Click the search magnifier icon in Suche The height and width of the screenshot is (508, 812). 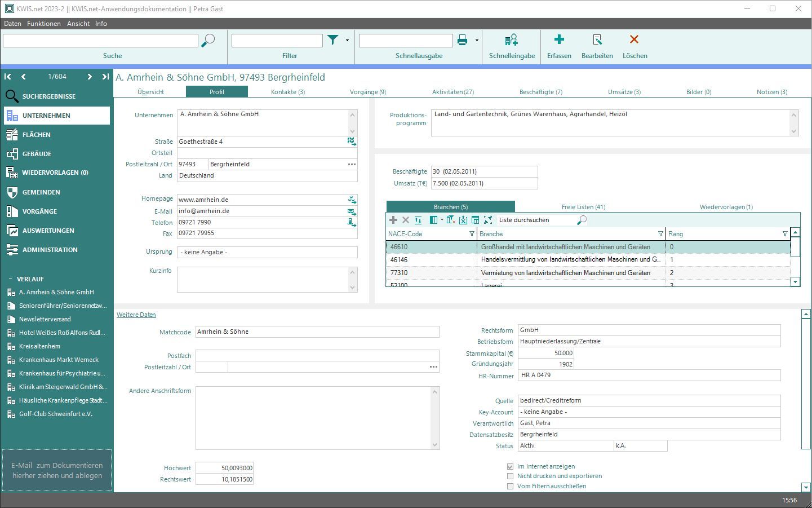[208, 41]
